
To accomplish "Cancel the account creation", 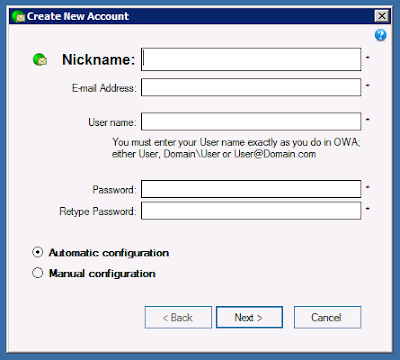I will tap(327, 317).
